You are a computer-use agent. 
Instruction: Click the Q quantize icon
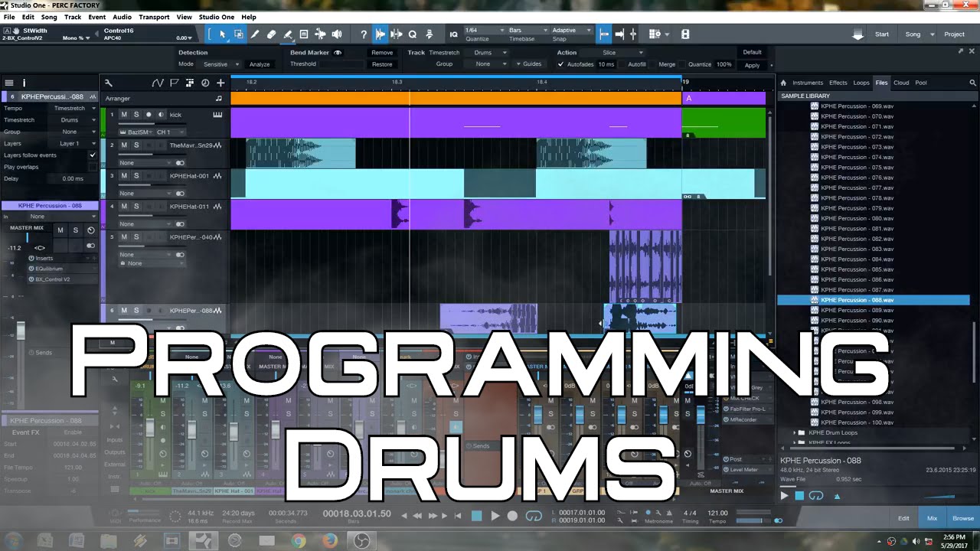tap(412, 34)
